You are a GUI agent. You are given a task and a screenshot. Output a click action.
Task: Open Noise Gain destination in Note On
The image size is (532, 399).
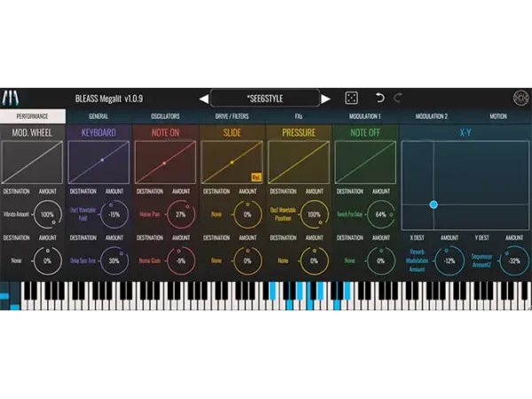(x=150, y=261)
